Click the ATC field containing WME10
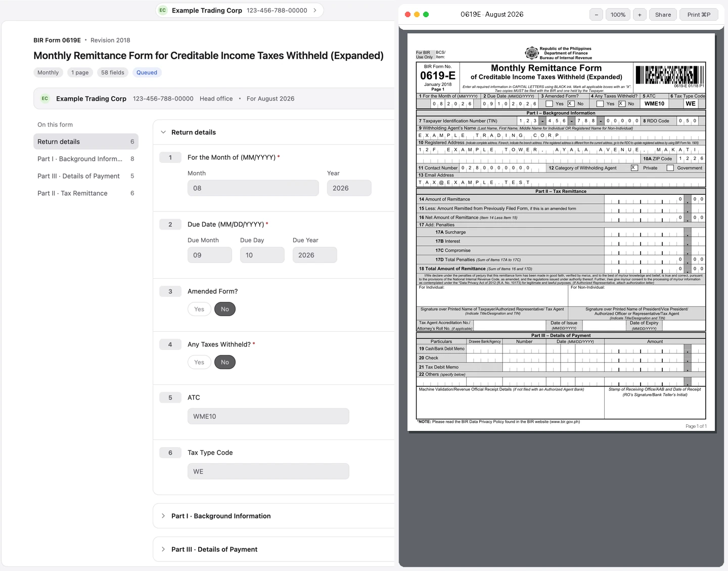Screen dimensions: 728x571 tap(268, 416)
